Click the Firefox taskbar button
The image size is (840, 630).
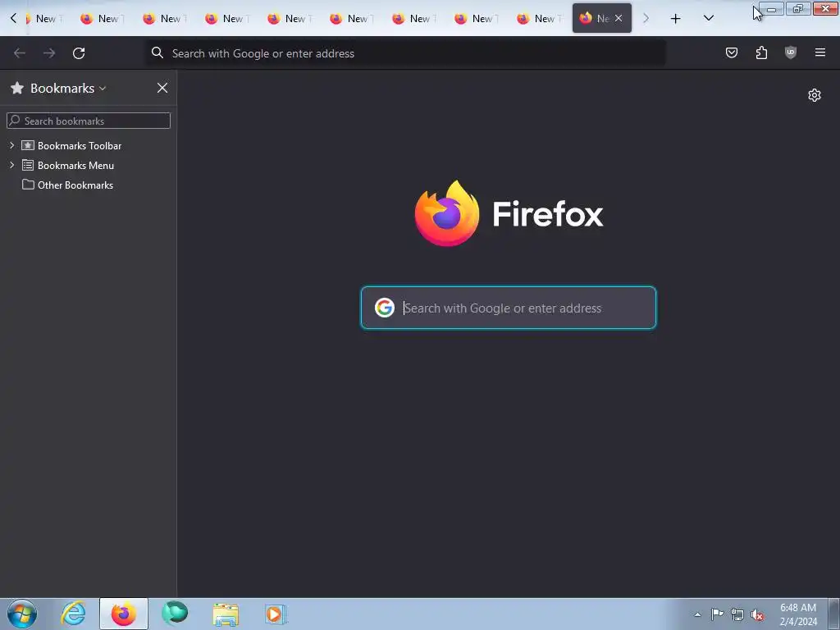124,614
